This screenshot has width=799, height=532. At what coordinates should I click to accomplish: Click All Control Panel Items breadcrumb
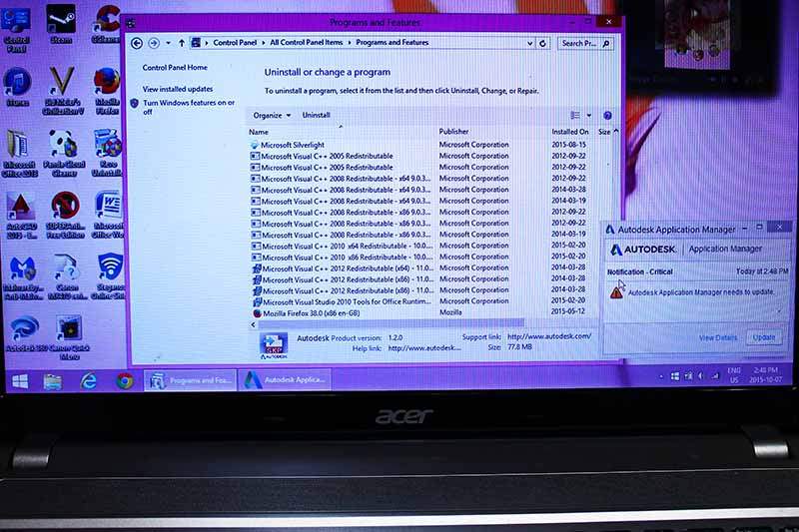(x=307, y=43)
